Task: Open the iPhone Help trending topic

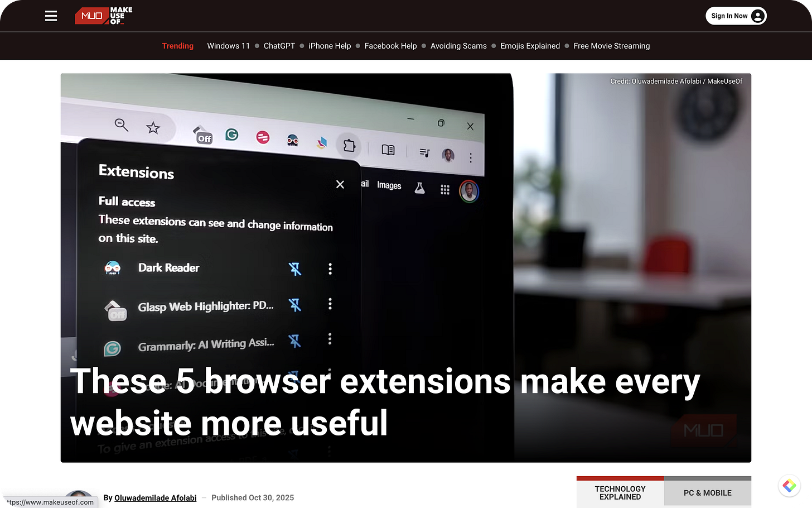Action: click(x=330, y=46)
